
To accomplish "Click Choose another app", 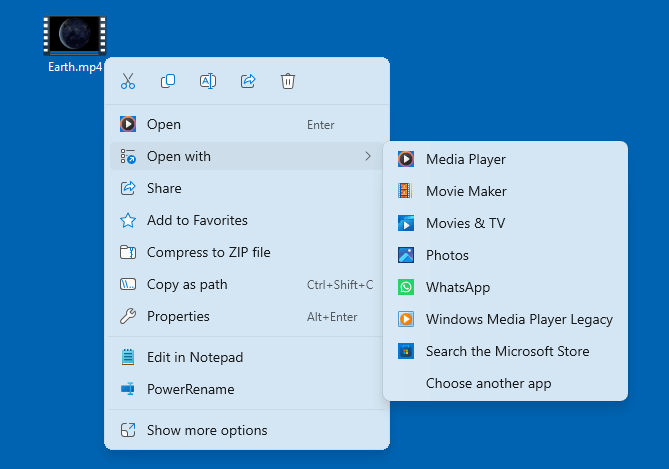I will pos(505,383).
